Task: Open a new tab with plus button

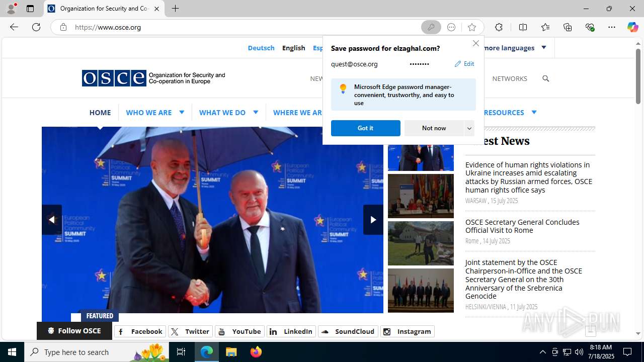Action: [x=175, y=9]
